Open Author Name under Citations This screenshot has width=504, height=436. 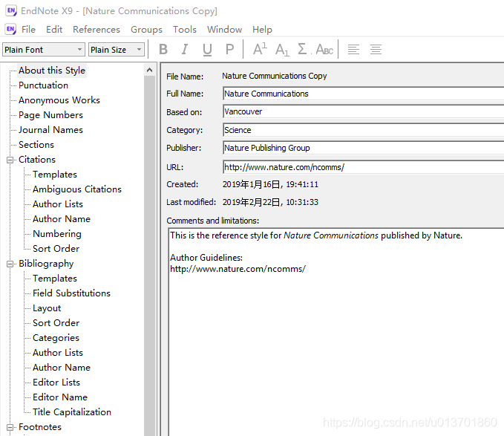pyautogui.click(x=62, y=218)
